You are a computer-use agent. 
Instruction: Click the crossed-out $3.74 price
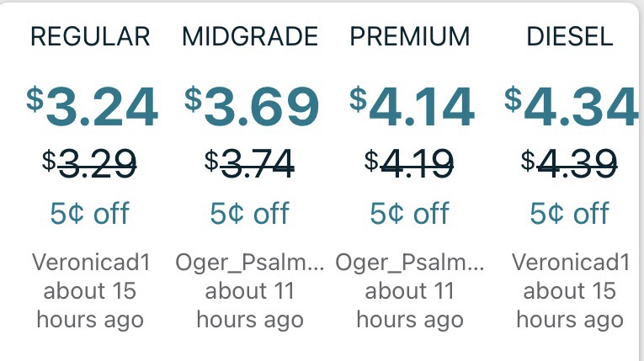click(x=250, y=162)
